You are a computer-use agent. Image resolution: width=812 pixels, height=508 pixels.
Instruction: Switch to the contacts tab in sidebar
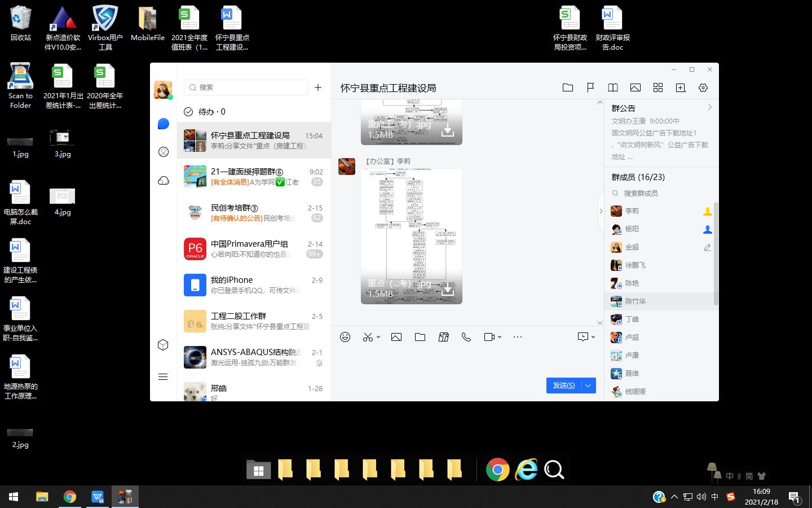point(163,151)
